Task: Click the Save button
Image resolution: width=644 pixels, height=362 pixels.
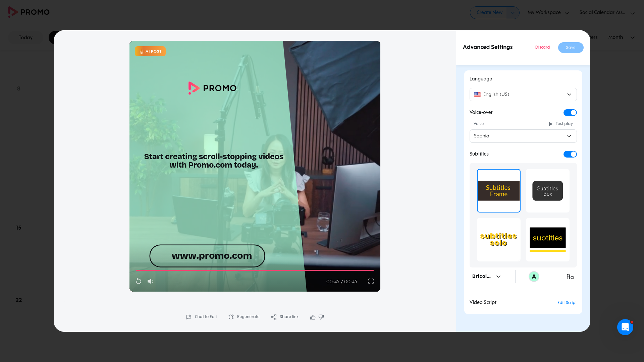Action: point(571,48)
